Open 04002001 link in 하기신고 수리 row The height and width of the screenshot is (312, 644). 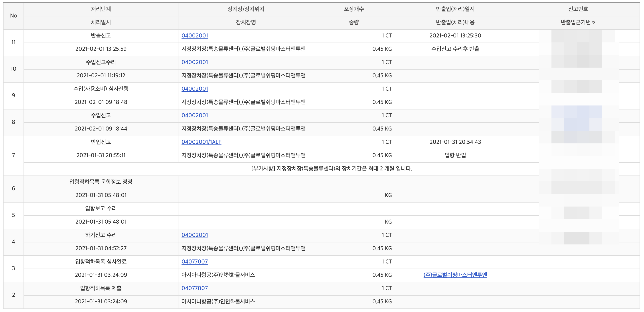click(194, 235)
